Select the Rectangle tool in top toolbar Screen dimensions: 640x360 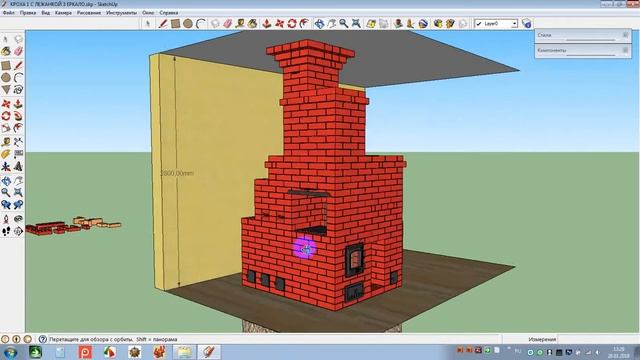click(x=176, y=24)
